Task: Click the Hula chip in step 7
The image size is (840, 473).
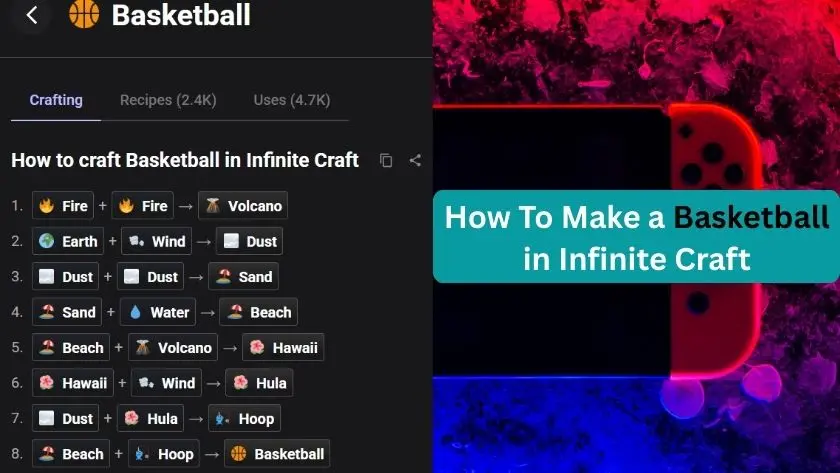Action: (151, 418)
